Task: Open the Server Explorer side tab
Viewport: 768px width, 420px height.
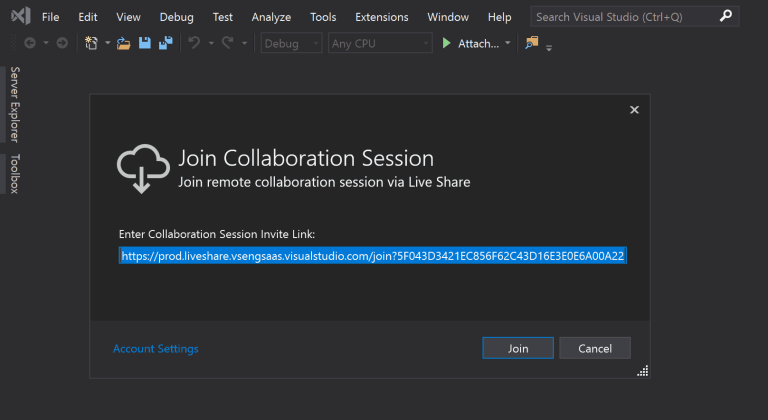Action: [x=15, y=104]
